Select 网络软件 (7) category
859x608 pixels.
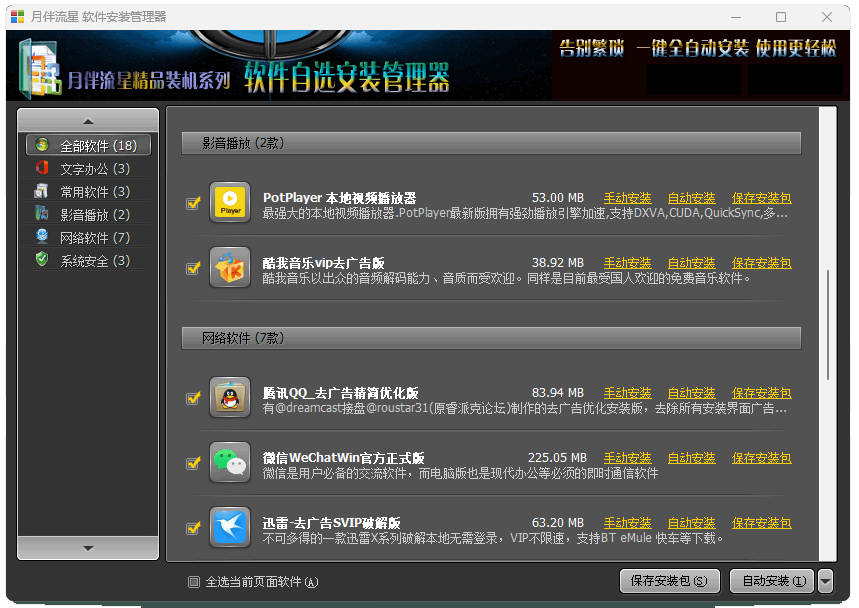point(88,237)
